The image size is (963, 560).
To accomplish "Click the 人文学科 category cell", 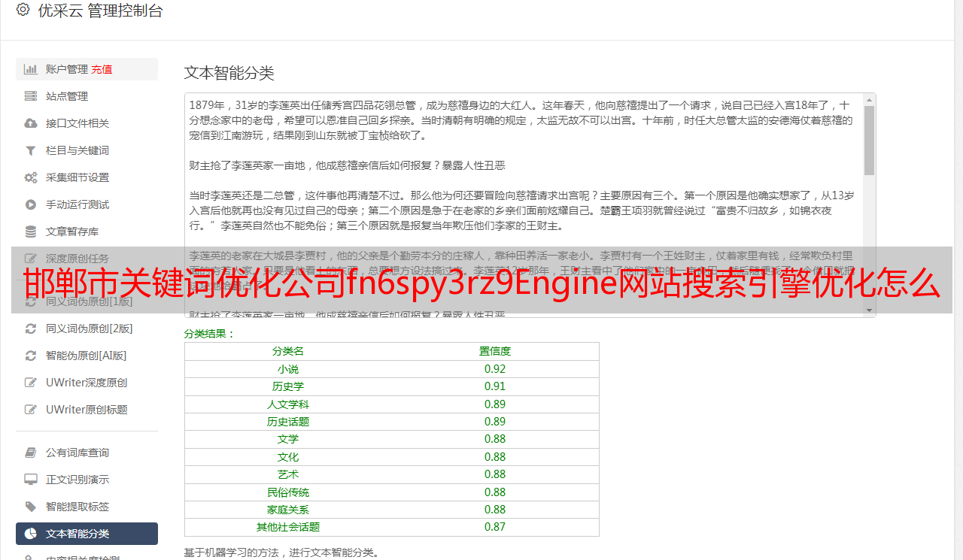I will tap(288, 404).
